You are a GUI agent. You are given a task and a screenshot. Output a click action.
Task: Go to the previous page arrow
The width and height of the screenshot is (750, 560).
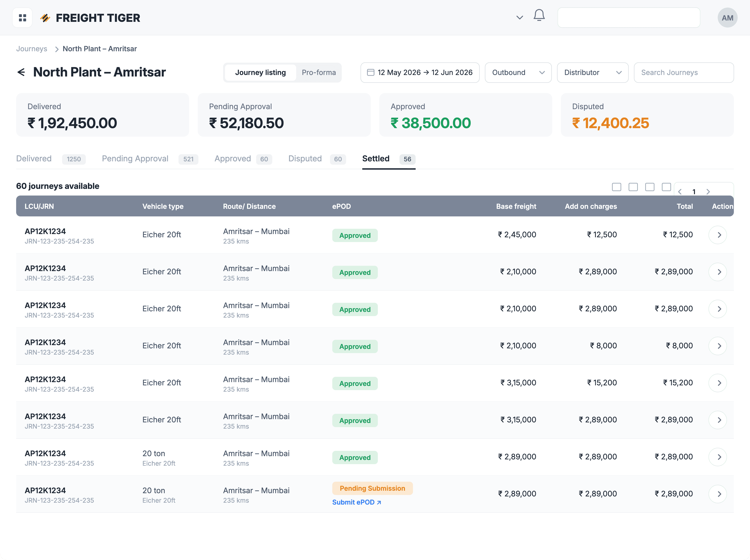[x=680, y=192]
